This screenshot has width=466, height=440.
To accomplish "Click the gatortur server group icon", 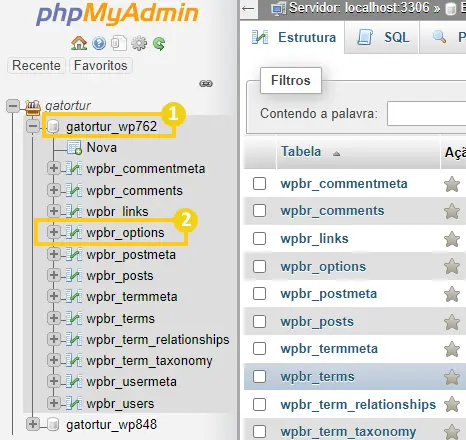I will point(33,107).
